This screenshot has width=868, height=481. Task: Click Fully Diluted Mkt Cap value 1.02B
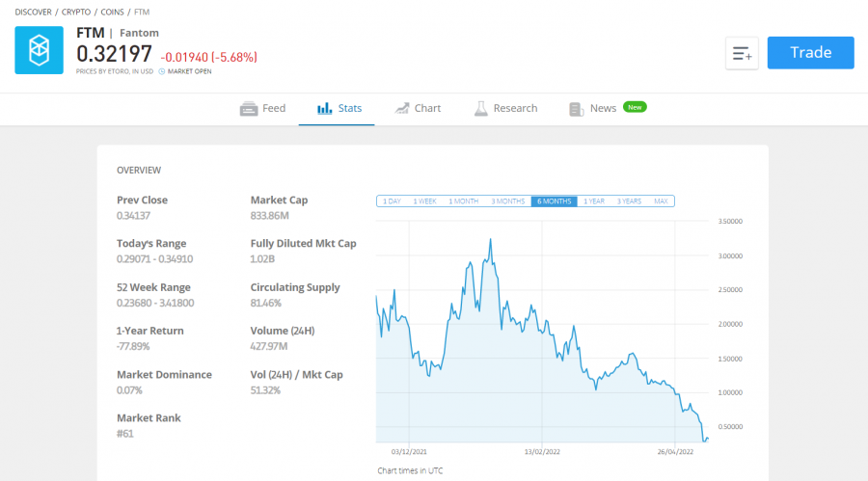(262, 259)
